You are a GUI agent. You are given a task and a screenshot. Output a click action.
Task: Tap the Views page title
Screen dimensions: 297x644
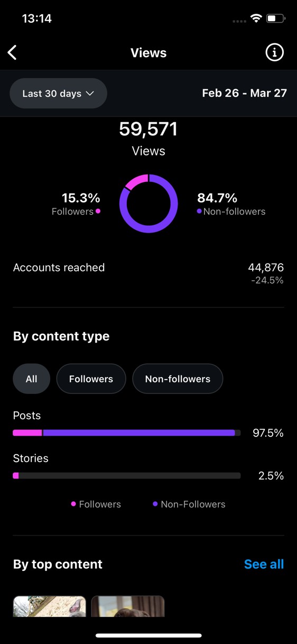click(148, 53)
